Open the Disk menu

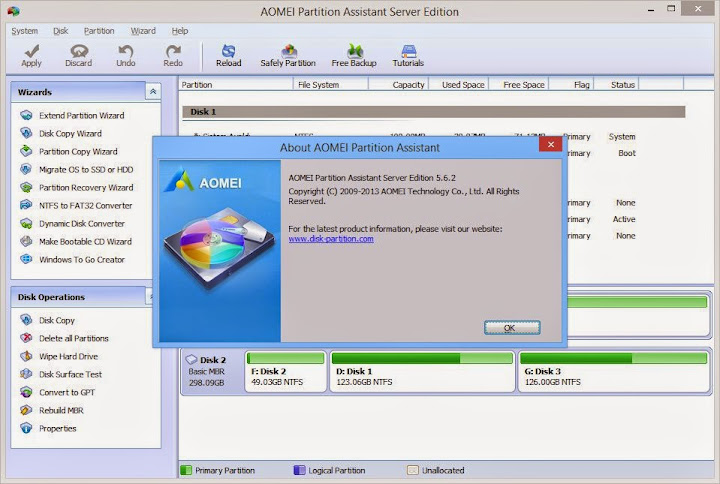pos(60,31)
